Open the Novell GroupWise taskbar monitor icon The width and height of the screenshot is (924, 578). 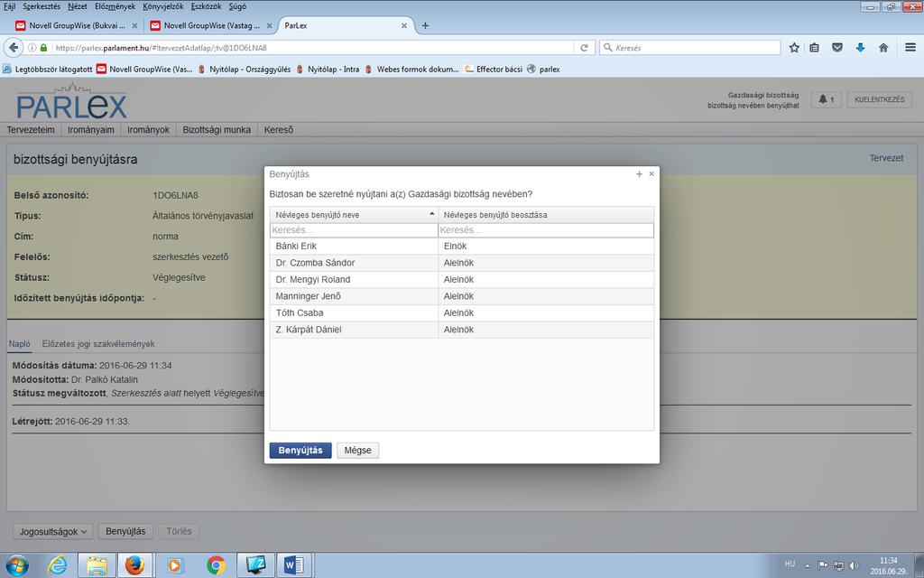click(255, 565)
